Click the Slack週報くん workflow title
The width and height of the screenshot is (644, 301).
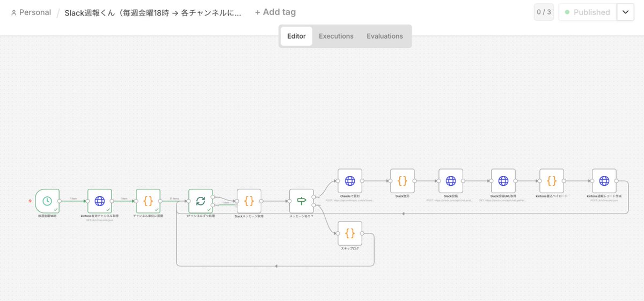pyautogui.click(x=153, y=12)
